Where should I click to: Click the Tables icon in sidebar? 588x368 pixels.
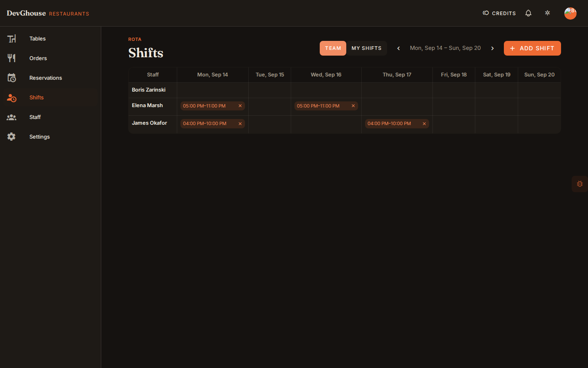11,38
